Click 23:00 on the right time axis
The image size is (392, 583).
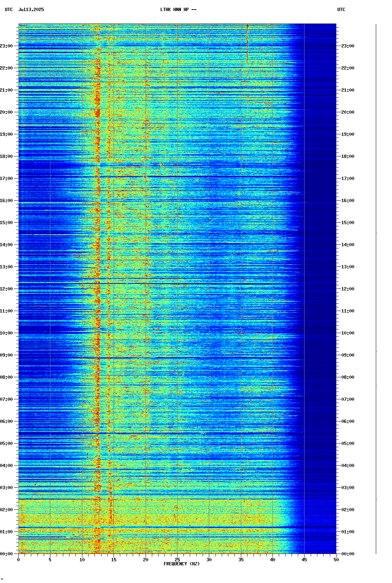pos(348,46)
